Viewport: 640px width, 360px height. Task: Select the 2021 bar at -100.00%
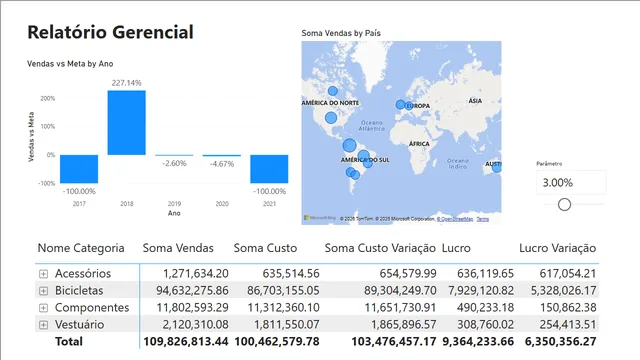click(x=269, y=169)
